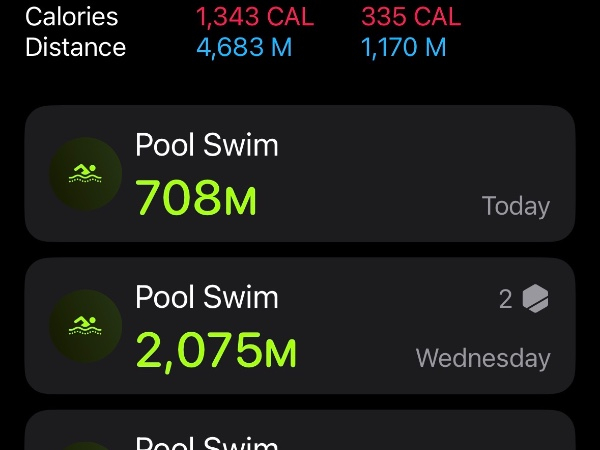600x450 pixels.
Task: Tap the Calories row label
Action: (71, 17)
